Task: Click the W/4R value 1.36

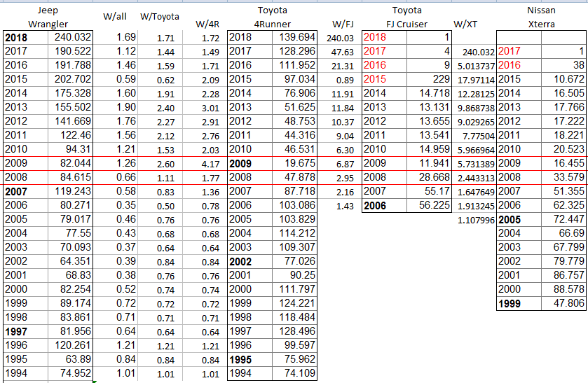Action: pyautogui.click(x=210, y=193)
